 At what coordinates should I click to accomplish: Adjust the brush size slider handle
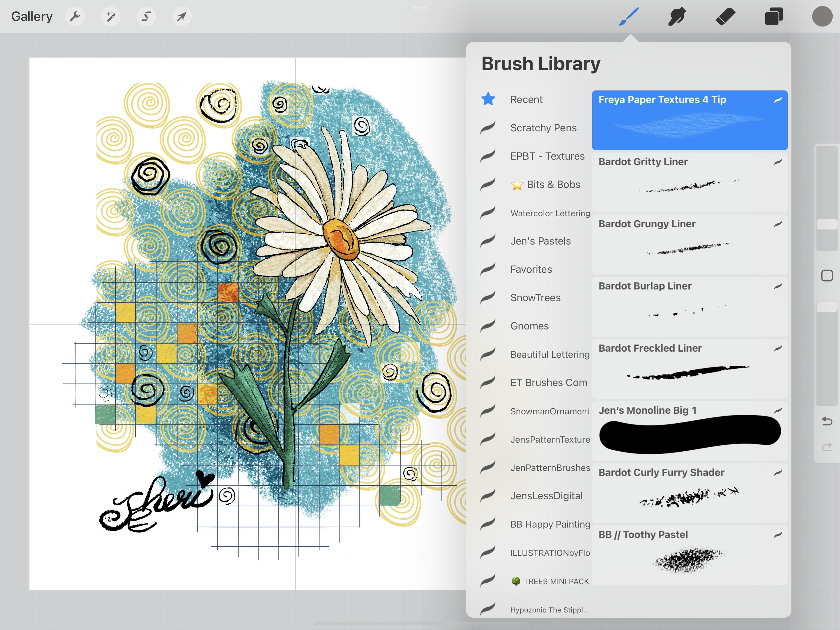coord(827,224)
